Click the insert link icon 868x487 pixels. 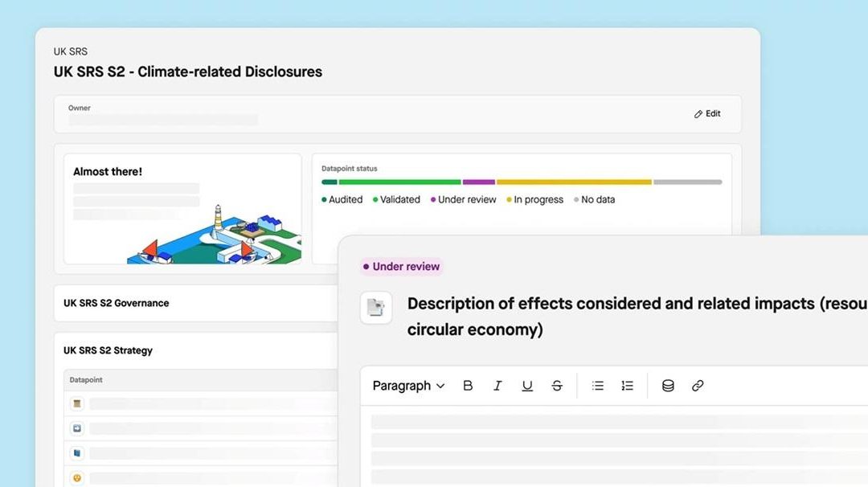[x=698, y=386]
